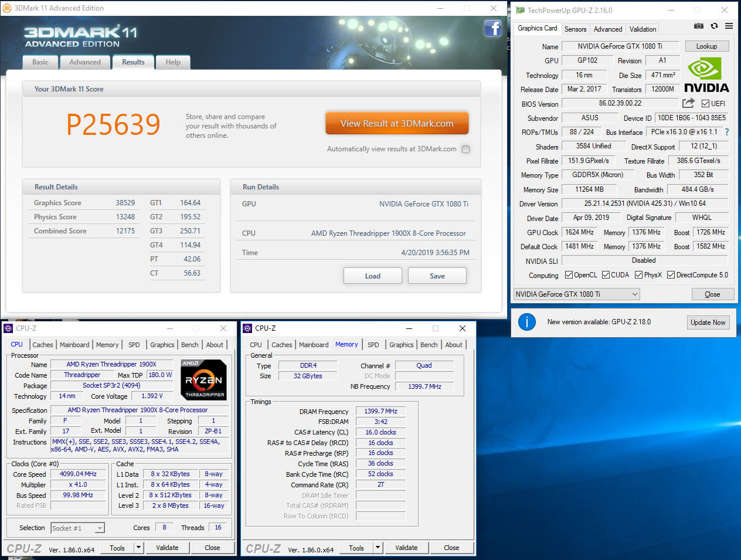Click the GPU-Z refresh icon
741x560 pixels.
pos(714,26)
